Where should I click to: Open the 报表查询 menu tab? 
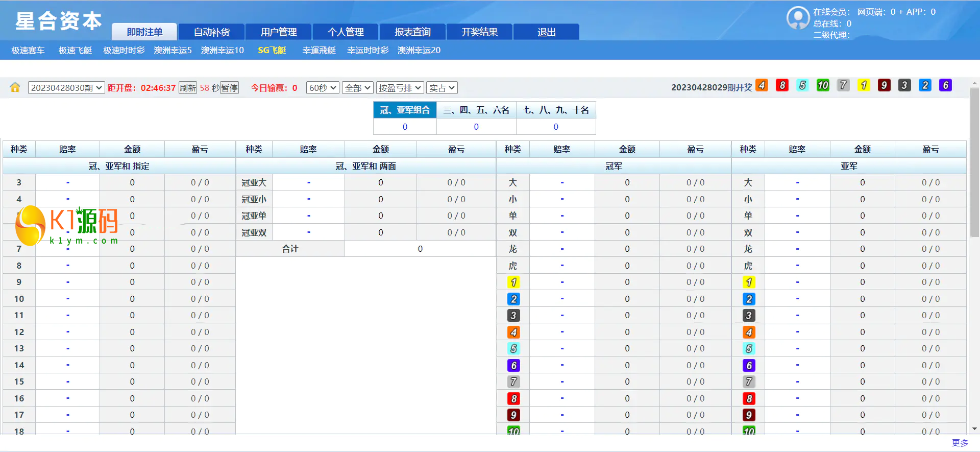pos(412,32)
